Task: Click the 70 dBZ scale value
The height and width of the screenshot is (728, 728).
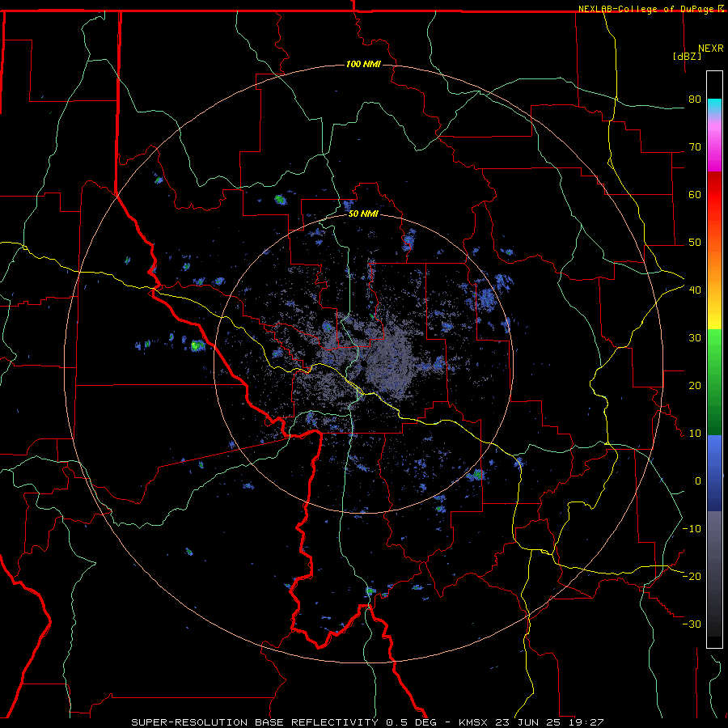Action: (695, 147)
